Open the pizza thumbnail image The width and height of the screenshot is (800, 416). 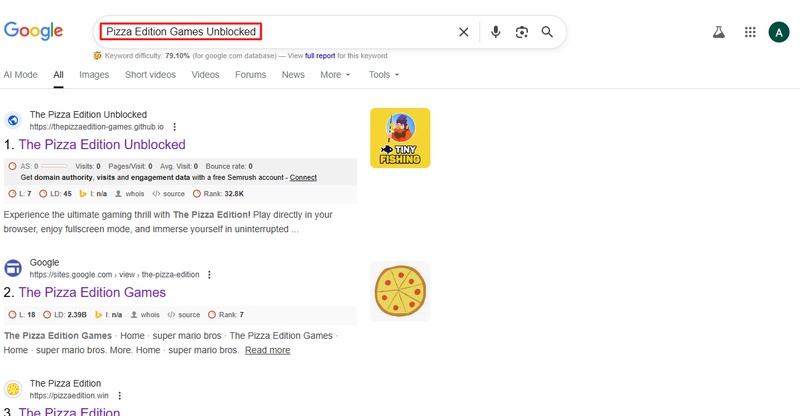(x=400, y=291)
